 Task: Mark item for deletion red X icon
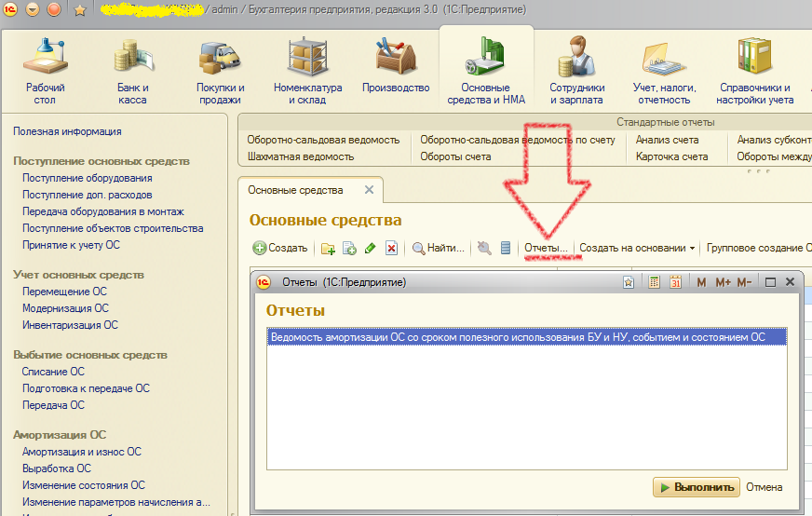[391, 249]
